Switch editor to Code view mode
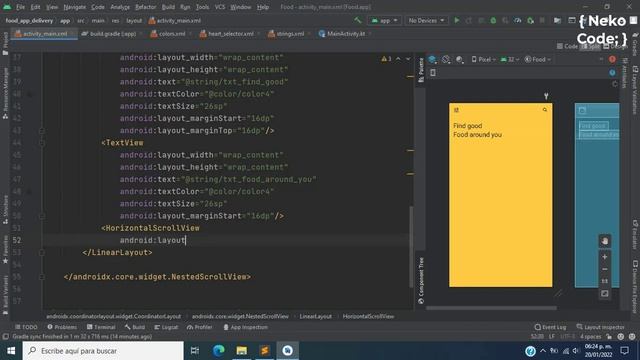The width and height of the screenshot is (640, 360). (567, 46)
